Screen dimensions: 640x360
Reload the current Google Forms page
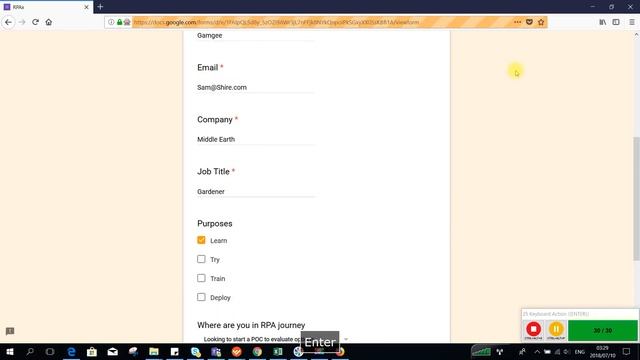[36, 22]
